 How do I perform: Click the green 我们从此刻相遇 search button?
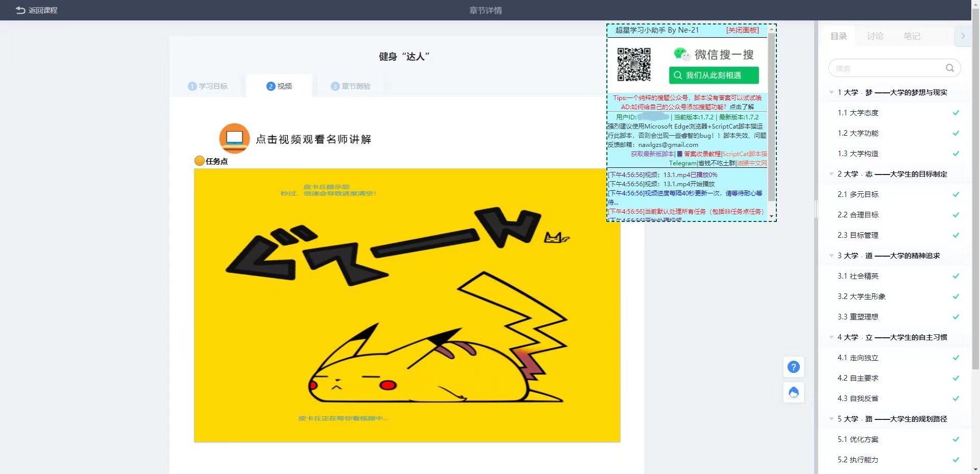pos(714,75)
